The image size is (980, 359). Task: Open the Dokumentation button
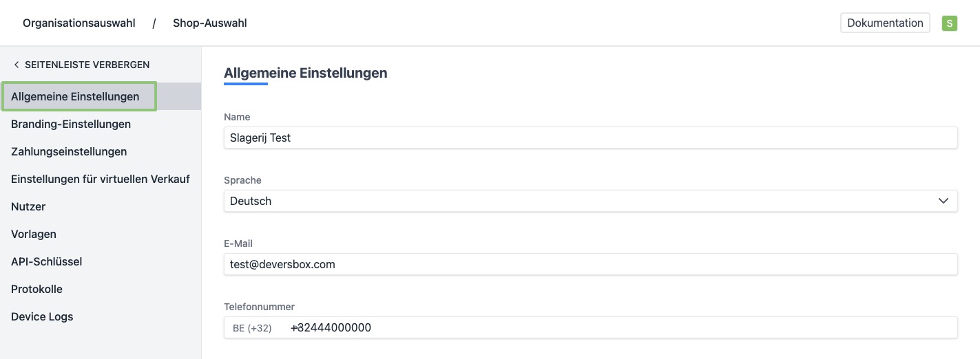tap(885, 23)
